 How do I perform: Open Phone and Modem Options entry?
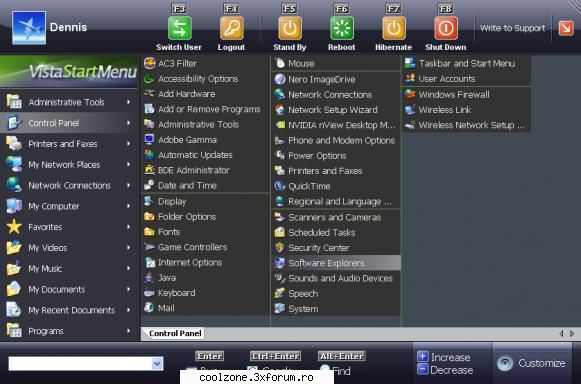336,140
